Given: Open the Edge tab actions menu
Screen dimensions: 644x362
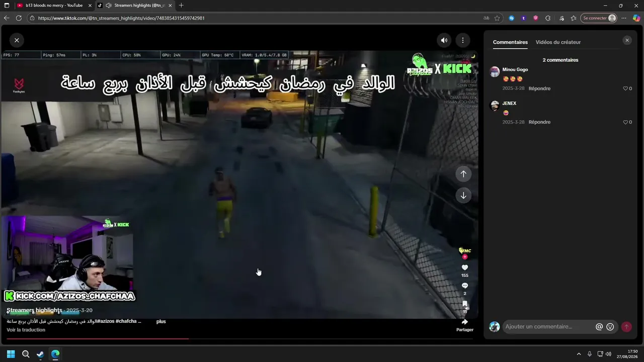Looking at the screenshot, I should pyautogui.click(x=7, y=6).
